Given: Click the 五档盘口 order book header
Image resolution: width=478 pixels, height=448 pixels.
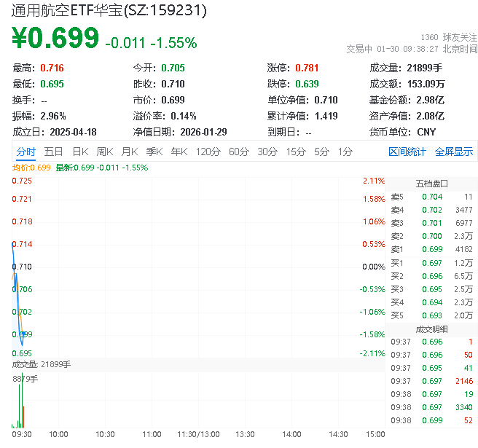Looking at the screenshot, I should pyautogui.click(x=431, y=184).
